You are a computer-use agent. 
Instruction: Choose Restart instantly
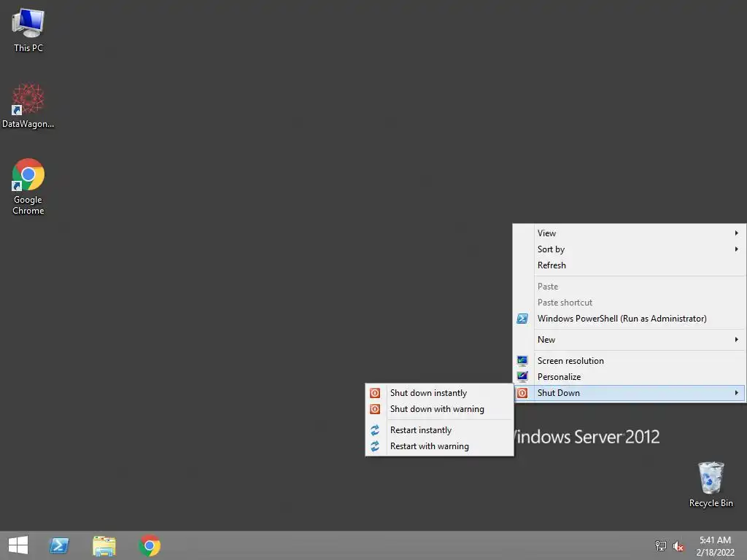[439, 430]
